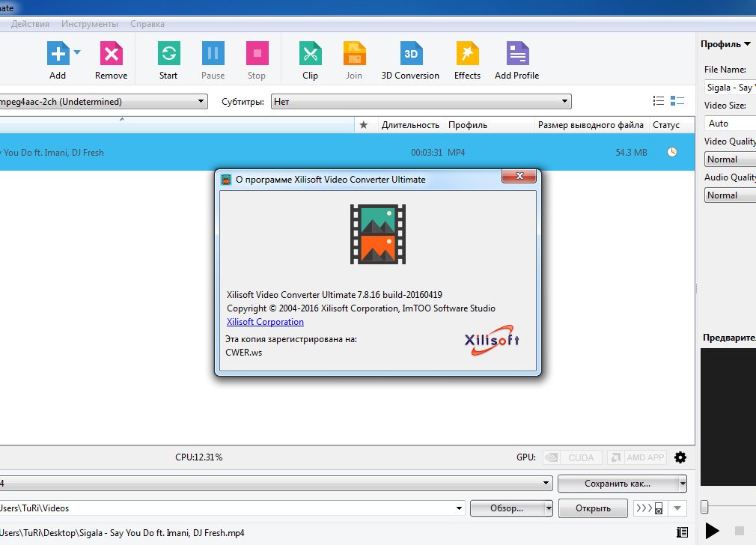Select the 00:03:31 duration cell
Image resolution: width=756 pixels, height=545 pixels.
[x=426, y=153]
